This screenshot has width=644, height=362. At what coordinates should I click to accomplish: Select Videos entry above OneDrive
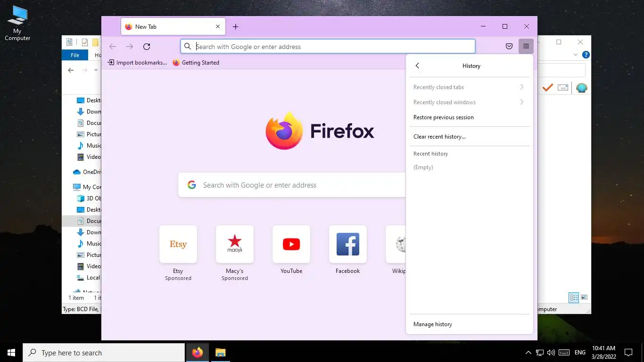(x=89, y=157)
